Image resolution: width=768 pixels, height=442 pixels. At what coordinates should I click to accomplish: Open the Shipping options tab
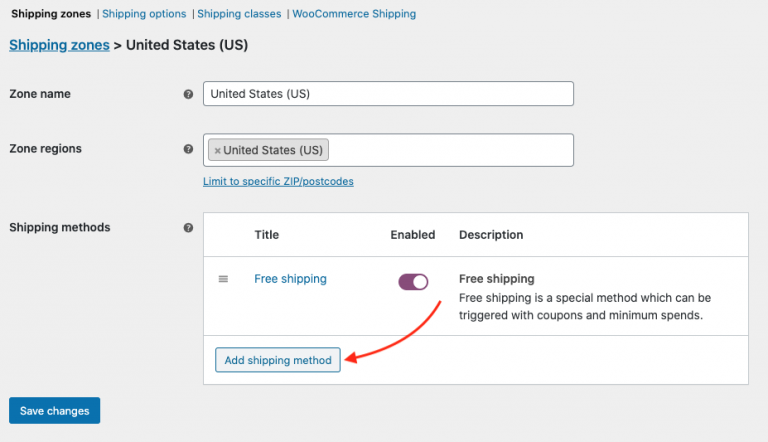pyautogui.click(x=144, y=14)
